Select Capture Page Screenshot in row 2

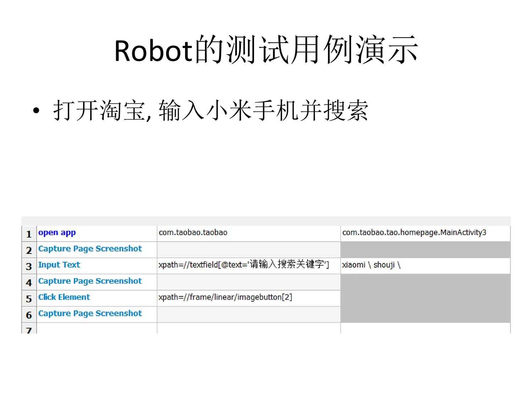click(97, 250)
